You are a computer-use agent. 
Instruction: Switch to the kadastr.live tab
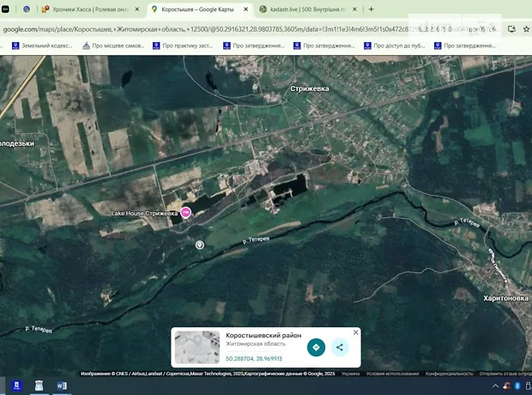pyautogui.click(x=303, y=9)
